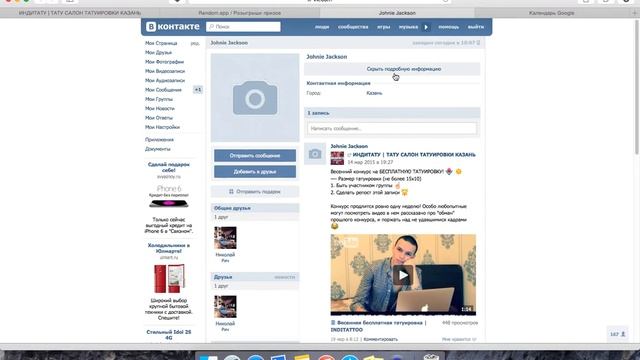This screenshot has width=640, height=360.
Task: Click the Комментировать link under the post
Action: click(x=380, y=339)
